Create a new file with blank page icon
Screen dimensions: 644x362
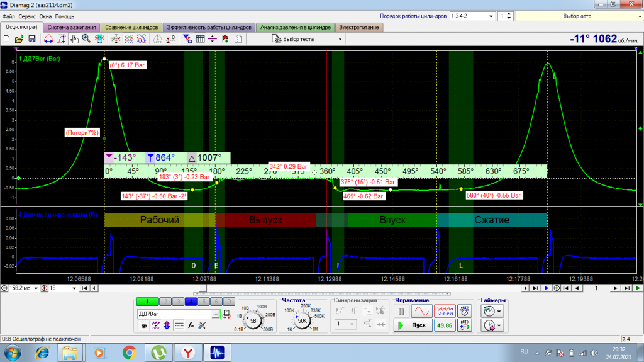pos(6,39)
